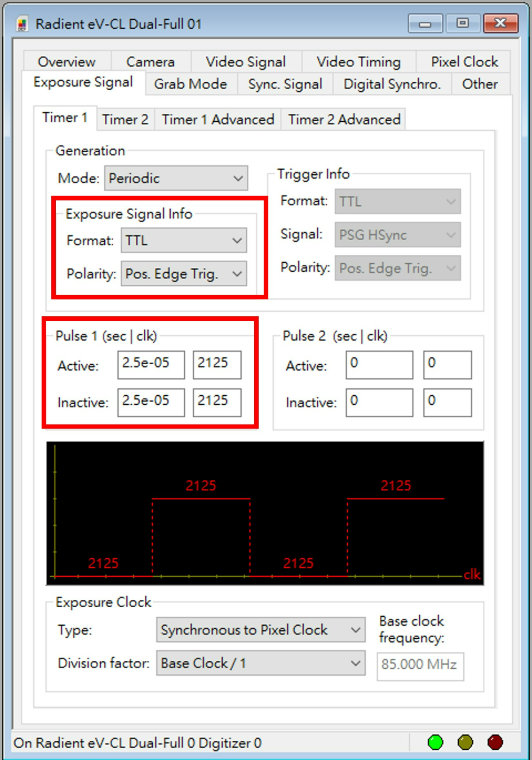Click Pulse 2 Inactive seconds field

tap(379, 403)
